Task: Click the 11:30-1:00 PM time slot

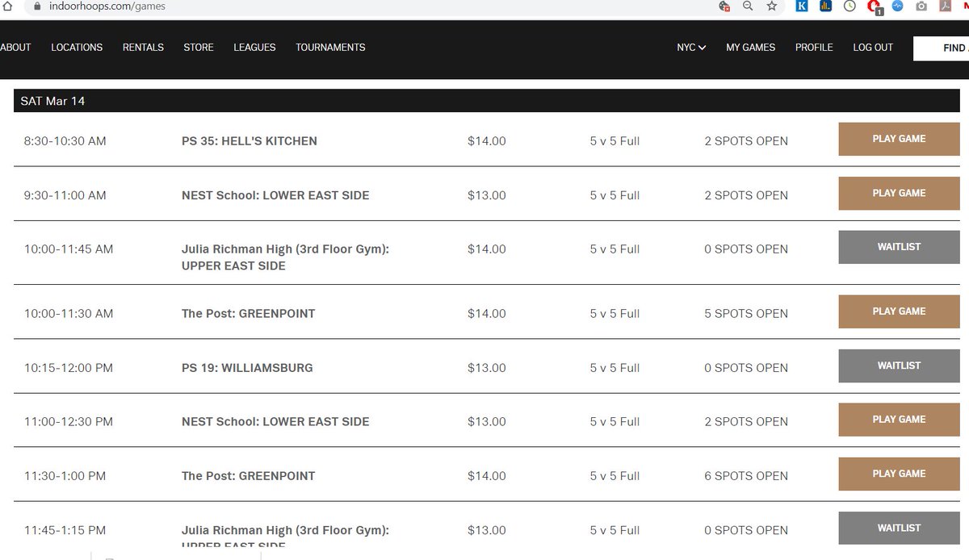Action: pos(65,475)
